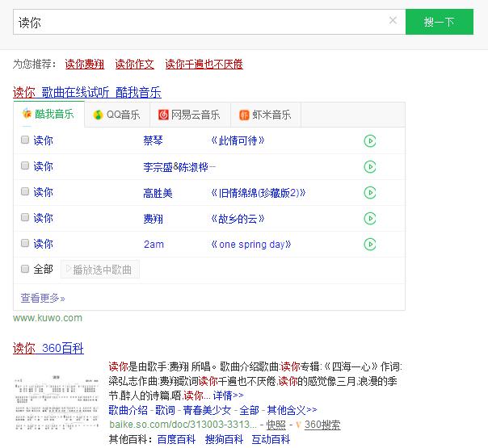Image resolution: width=488 pixels, height=448 pixels.
Task: Click the sheet music thumbnail
Action: pyautogui.click(x=57, y=403)
